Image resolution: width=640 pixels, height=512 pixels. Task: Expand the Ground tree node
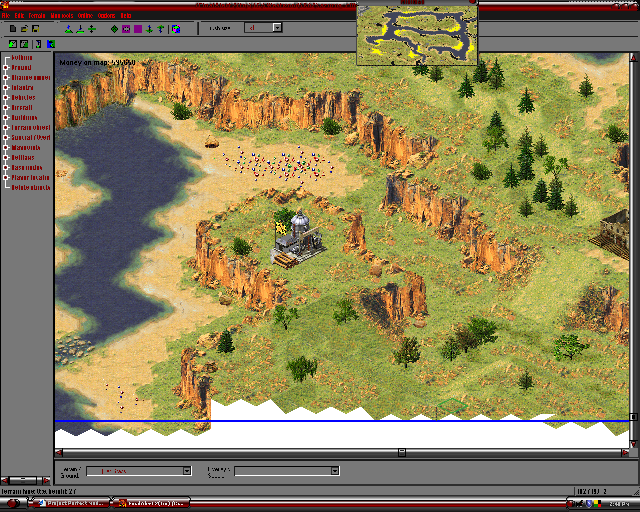click(x=6, y=68)
